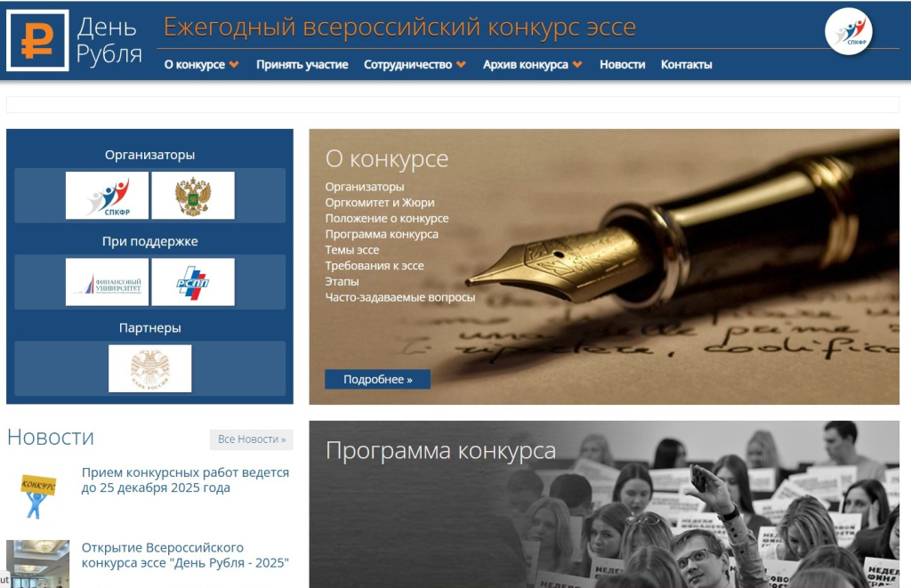The height and width of the screenshot is (588, 911).
Task: Open the Russian coat of arms organizer logo
Action: tap(193, 196)
